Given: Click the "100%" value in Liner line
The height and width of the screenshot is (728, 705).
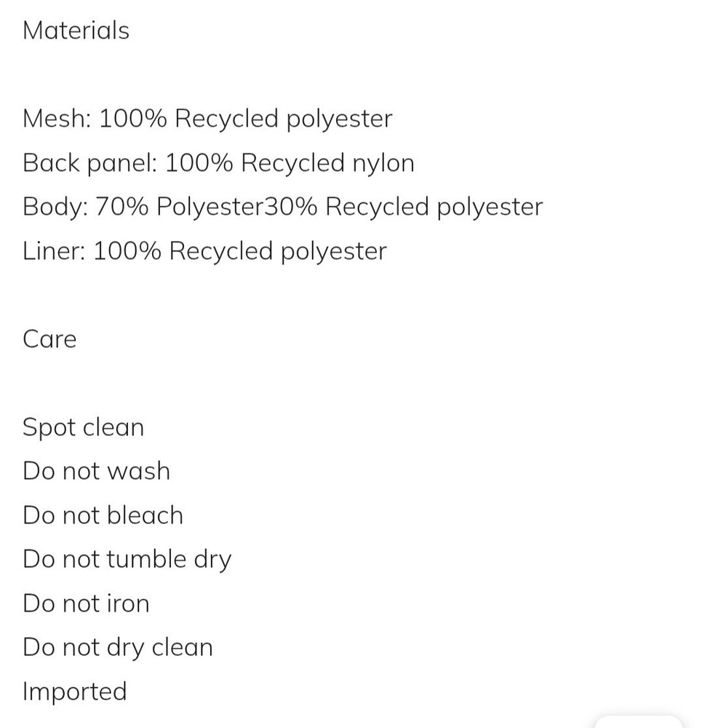Looking at the screenshot, I should click(x=128, y=251).
